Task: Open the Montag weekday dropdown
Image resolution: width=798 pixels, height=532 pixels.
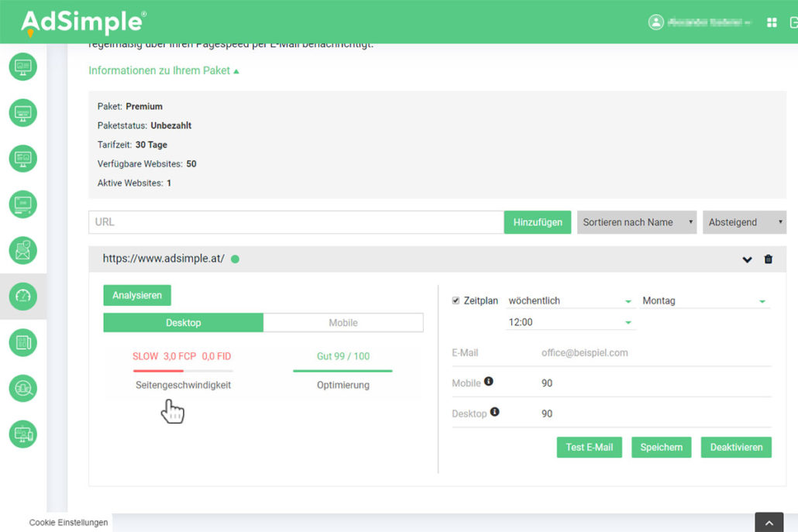Action: (x=705, y=301)
